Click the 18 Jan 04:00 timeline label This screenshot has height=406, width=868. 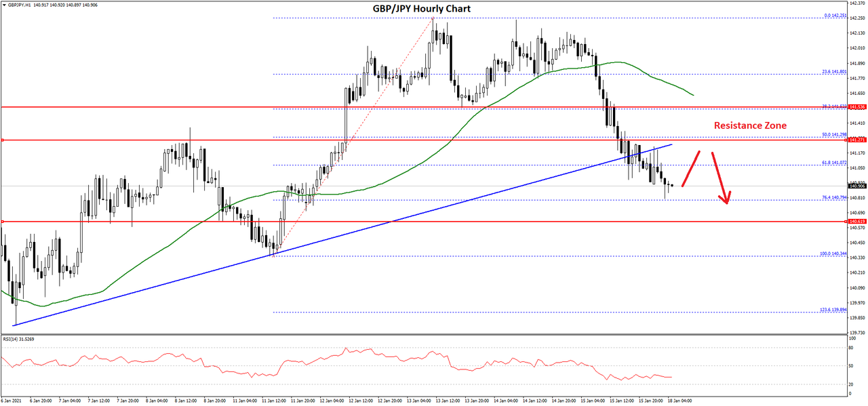tap(679, 401)
